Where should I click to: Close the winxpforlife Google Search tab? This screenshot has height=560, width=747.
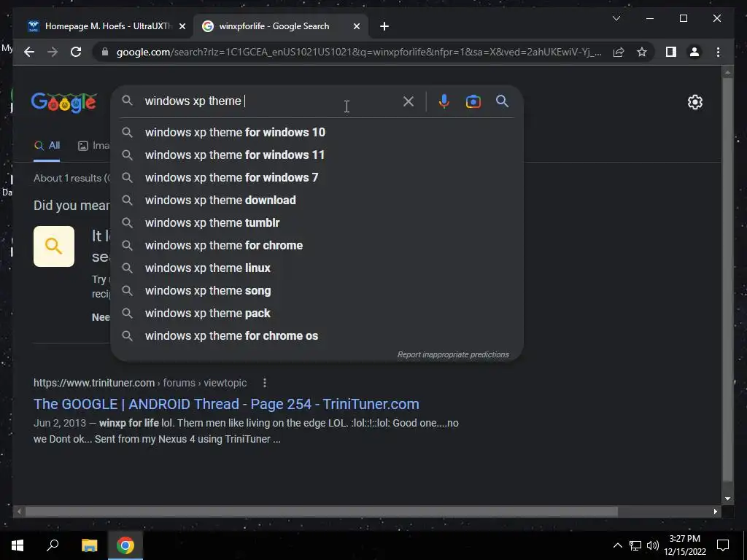point(356,26)
